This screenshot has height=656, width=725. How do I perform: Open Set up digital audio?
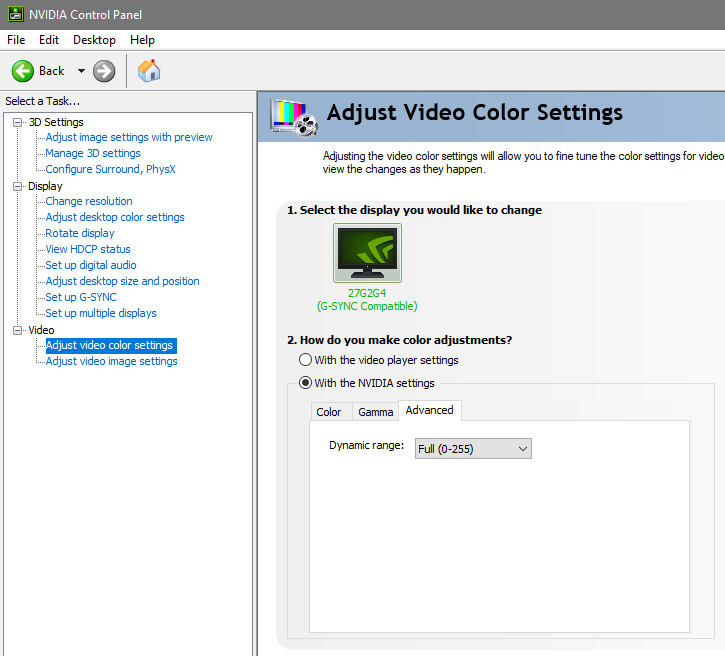pos(91,265)
